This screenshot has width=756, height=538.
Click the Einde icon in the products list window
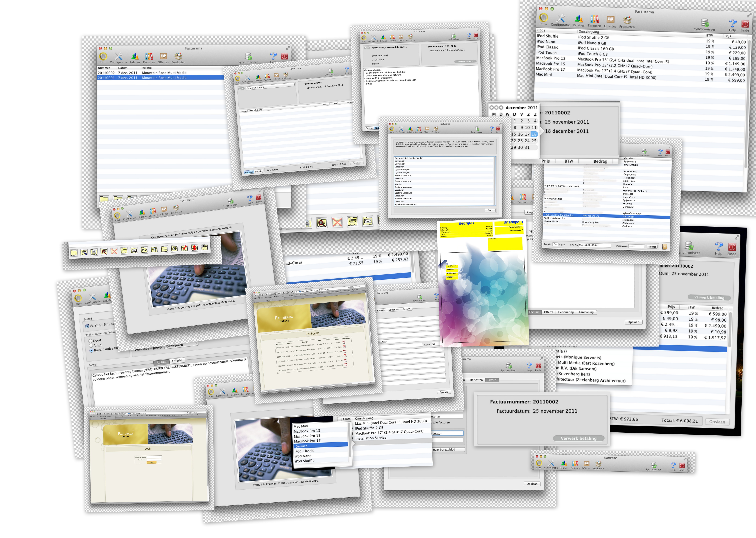(x=745, y=24)
